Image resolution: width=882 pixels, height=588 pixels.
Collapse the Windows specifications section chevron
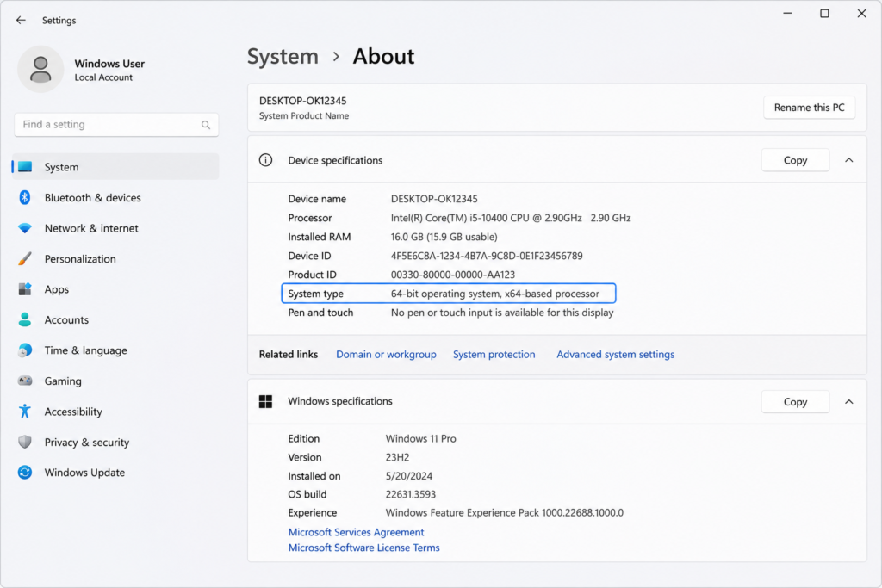(x=848, y=402)
